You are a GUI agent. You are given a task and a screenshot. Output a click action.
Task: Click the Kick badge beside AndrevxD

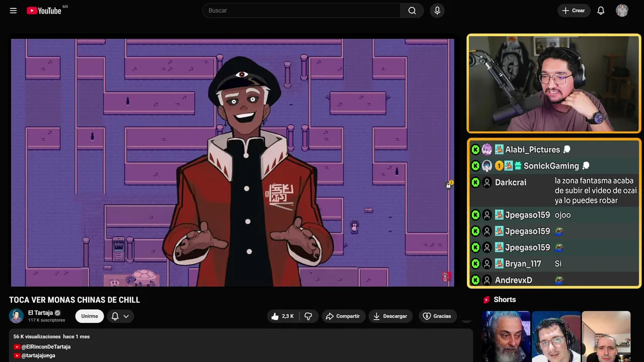point(475,280)
